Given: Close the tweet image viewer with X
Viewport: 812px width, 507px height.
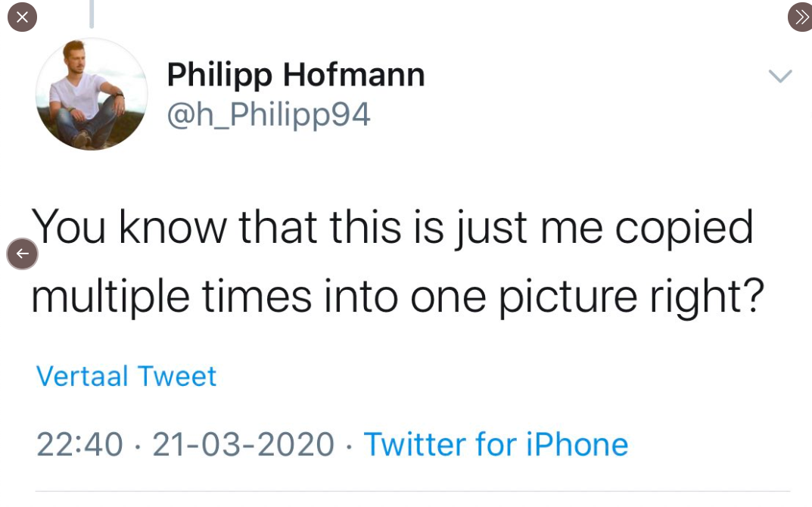Looking at the screenshot, I should click(22, 17).
